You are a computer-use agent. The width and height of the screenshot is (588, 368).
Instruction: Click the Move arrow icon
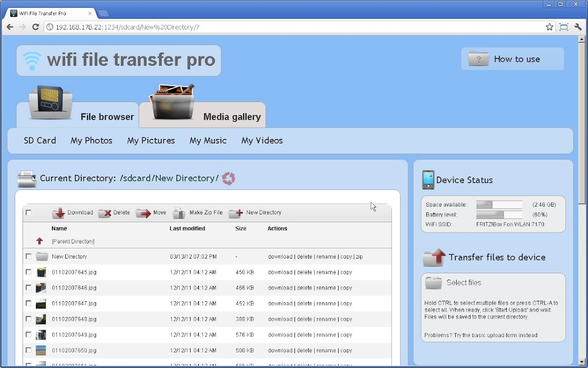tap(143, 213)
